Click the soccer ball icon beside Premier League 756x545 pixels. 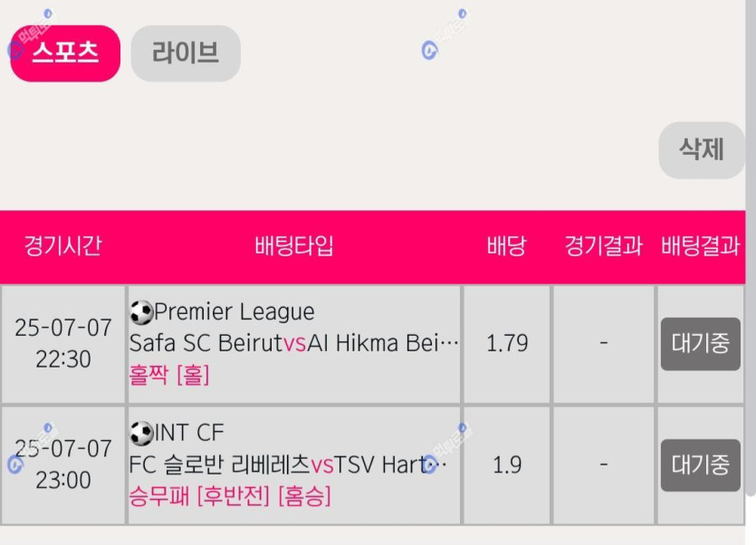click(x=141, y=312)
